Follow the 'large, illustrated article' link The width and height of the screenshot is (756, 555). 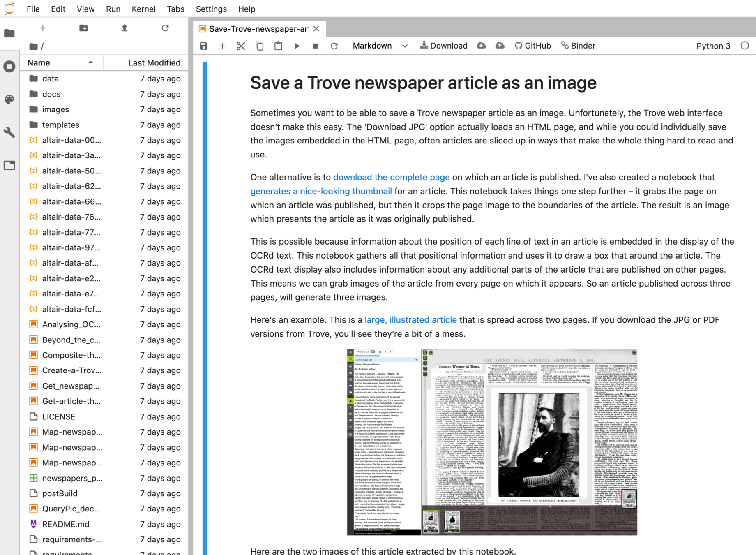click(410, 320)
